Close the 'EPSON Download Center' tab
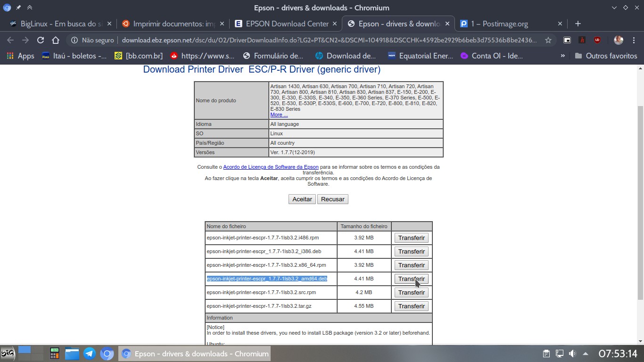 335,24
